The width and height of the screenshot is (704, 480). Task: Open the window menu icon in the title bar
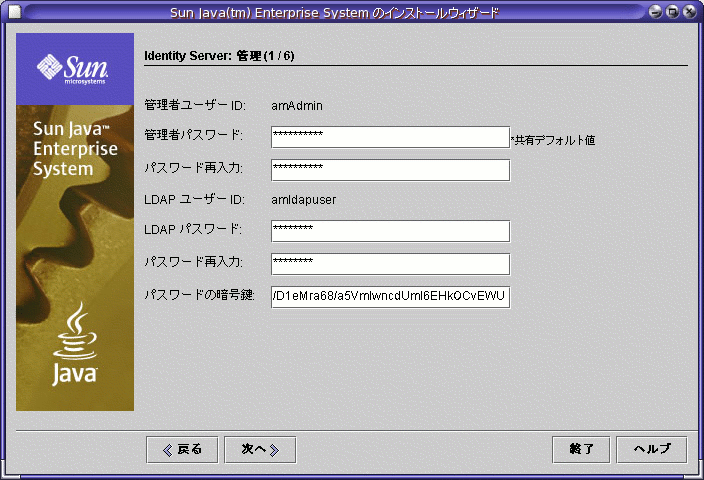click(x=15, y=12)
